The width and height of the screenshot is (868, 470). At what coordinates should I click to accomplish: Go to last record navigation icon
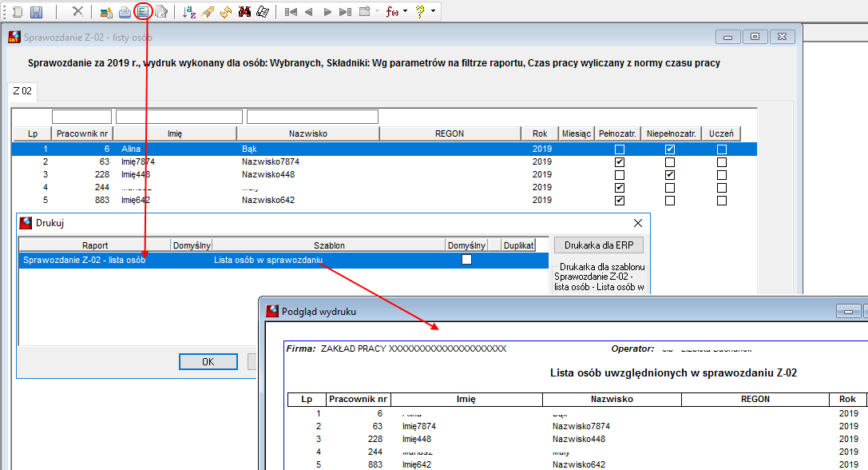tap(346, 12)
